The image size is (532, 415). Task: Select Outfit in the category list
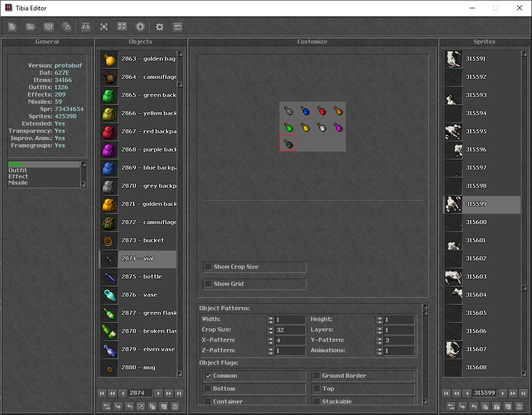[x=44, y=170]
